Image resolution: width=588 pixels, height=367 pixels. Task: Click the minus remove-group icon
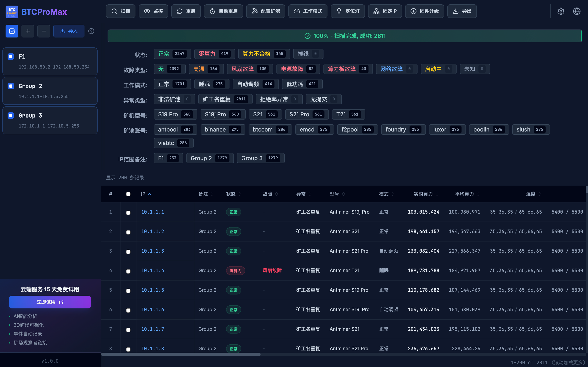[44, 31]
